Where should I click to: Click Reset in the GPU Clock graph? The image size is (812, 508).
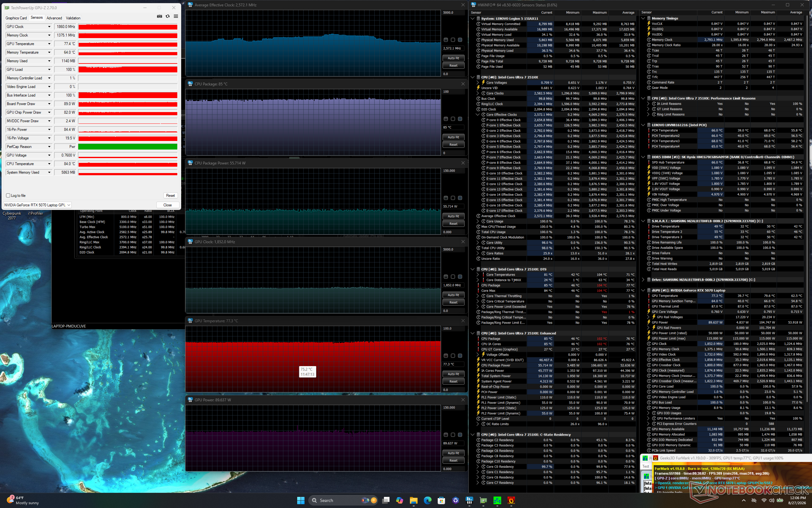(453, 302)
